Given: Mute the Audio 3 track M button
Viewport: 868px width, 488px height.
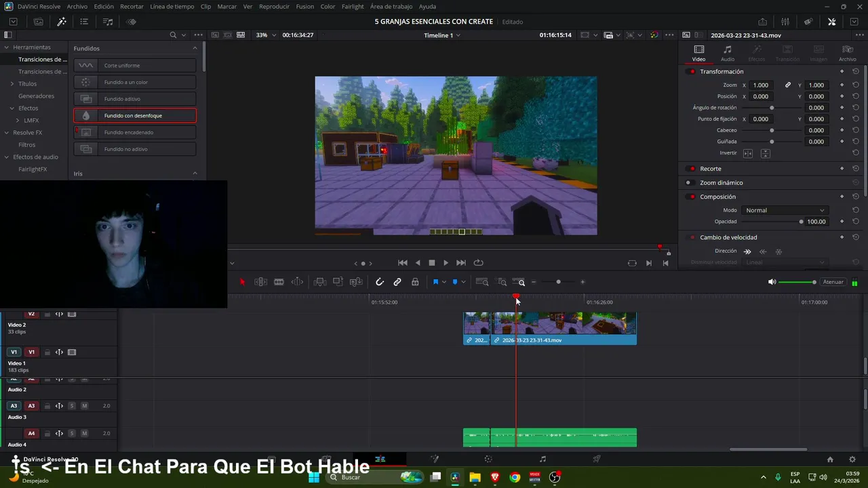Looking at the screenshot, I should (x=85, y=406).
